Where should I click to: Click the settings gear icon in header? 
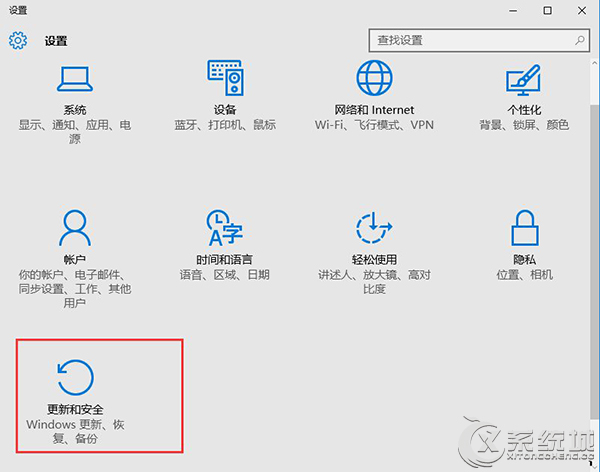click(x=18, y=40)
